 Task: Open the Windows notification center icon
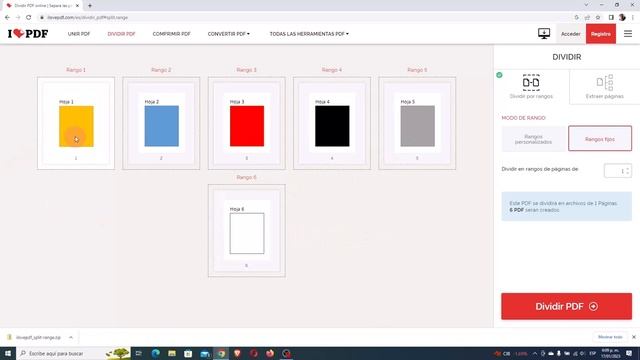pos(629,353)
